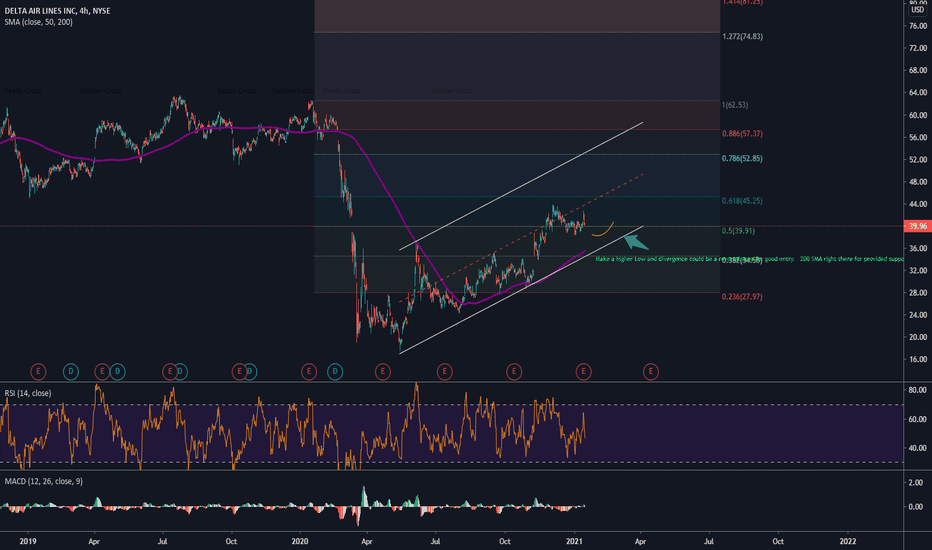Select the dashed red channel midline
The width and height of the screenshot is (932, 550).
point(521,238)
